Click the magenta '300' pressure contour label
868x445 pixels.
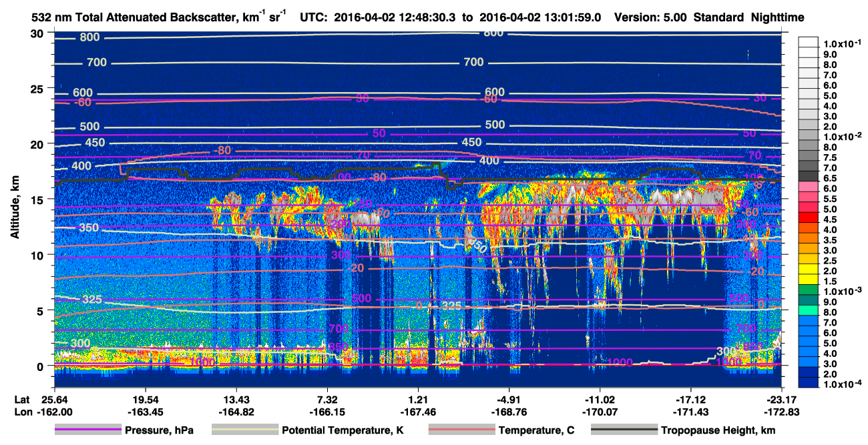(x=341, y=256)
